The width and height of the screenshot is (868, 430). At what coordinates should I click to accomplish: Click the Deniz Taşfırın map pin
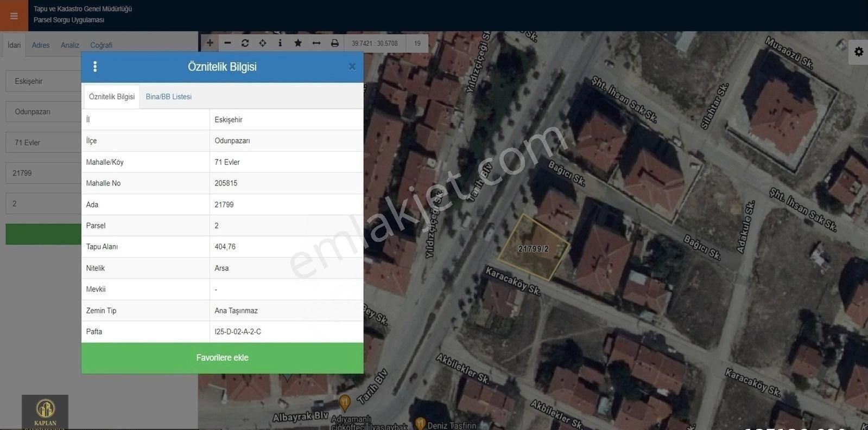point(420,423)
